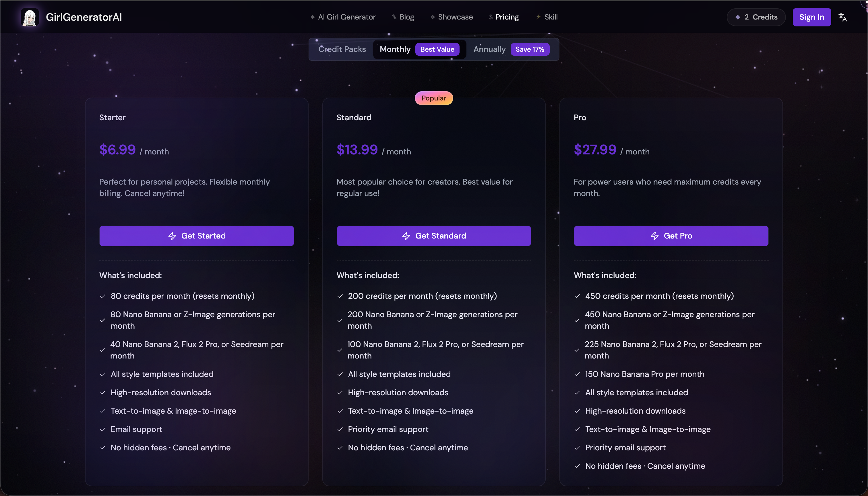Switch to Annually billing
Viewport: 868px width, 496px height.
pyautogui.click(x=489, y=49)
